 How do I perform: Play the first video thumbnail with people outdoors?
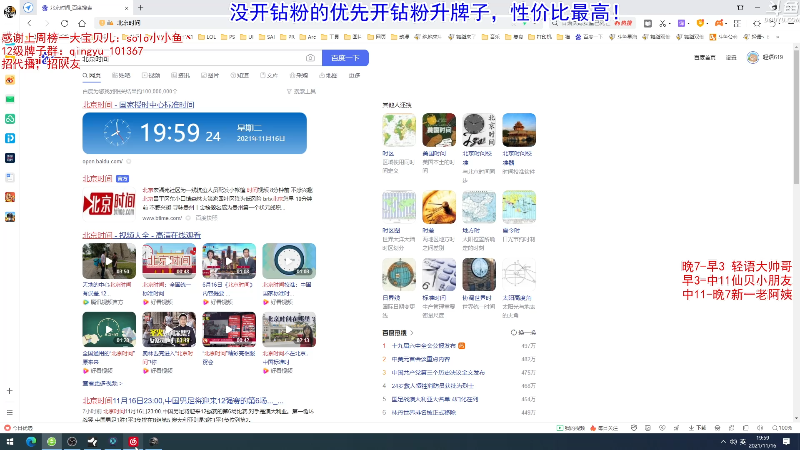tap(109, 261)
